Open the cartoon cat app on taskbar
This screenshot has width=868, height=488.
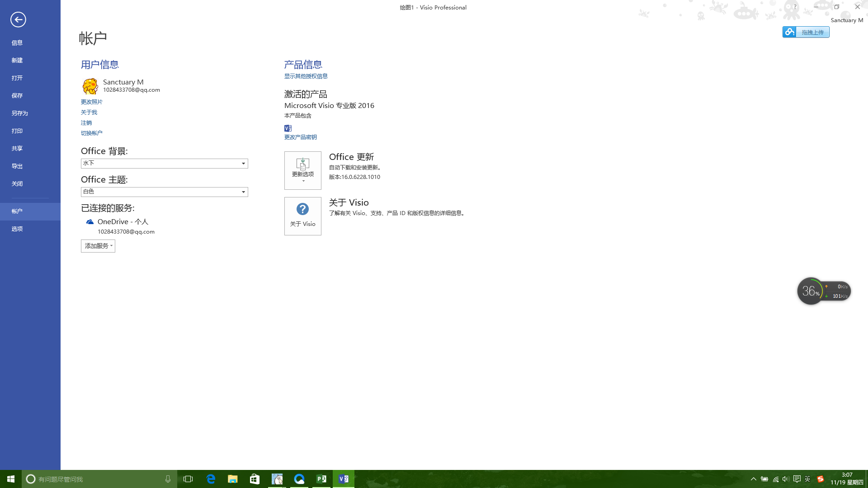point(277,479)
